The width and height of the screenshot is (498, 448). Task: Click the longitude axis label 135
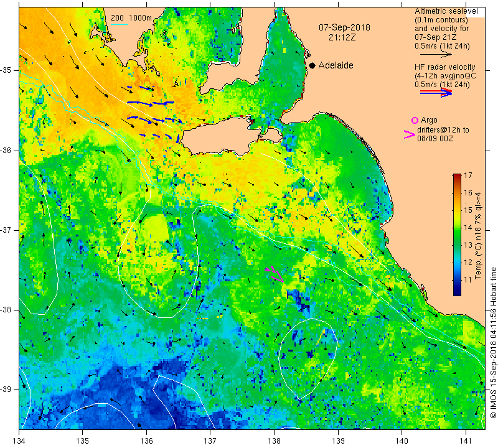(83, 441)
